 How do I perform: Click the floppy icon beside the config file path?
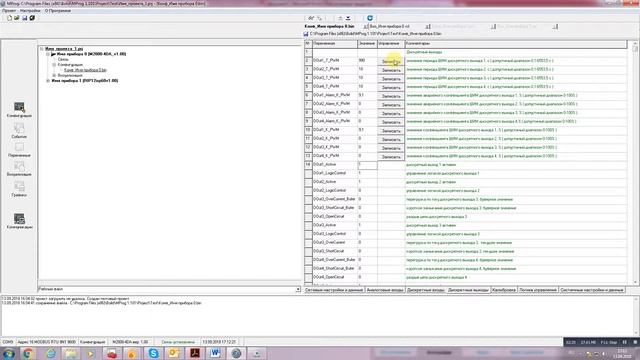(306, 34)
